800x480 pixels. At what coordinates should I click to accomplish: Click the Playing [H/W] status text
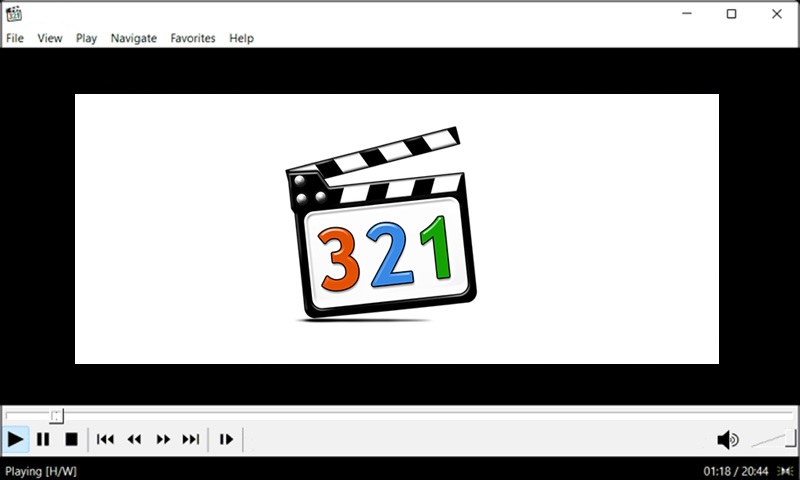click(41, 471)
